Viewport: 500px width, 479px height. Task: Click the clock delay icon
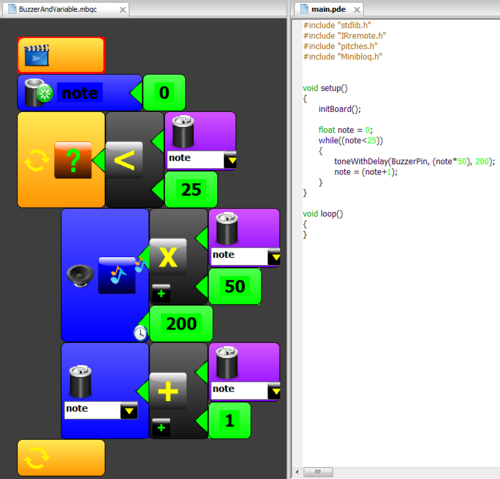pos(140,333)
